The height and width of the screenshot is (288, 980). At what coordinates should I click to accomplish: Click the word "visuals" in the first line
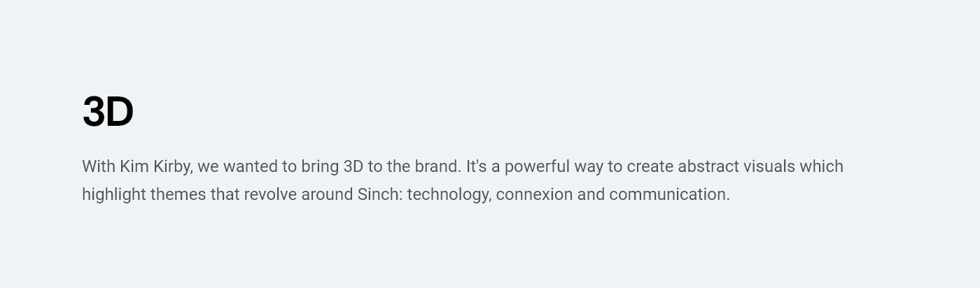click(769, 166)
